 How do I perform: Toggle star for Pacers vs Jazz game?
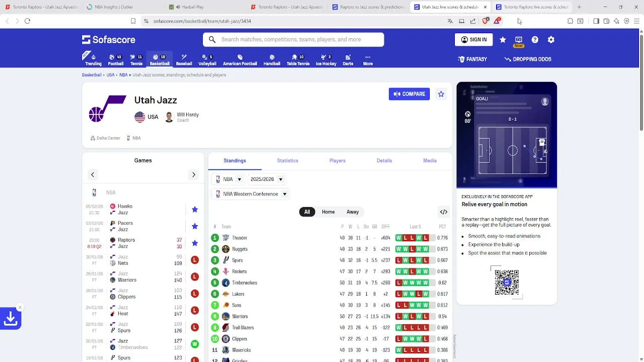(195, 226)
